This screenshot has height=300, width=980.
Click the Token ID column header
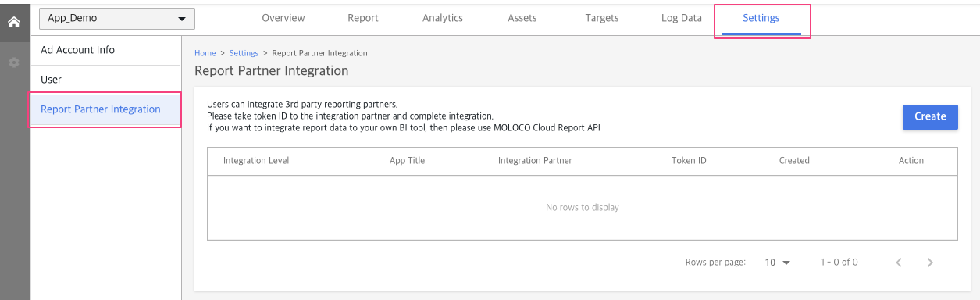coord(689,161)
